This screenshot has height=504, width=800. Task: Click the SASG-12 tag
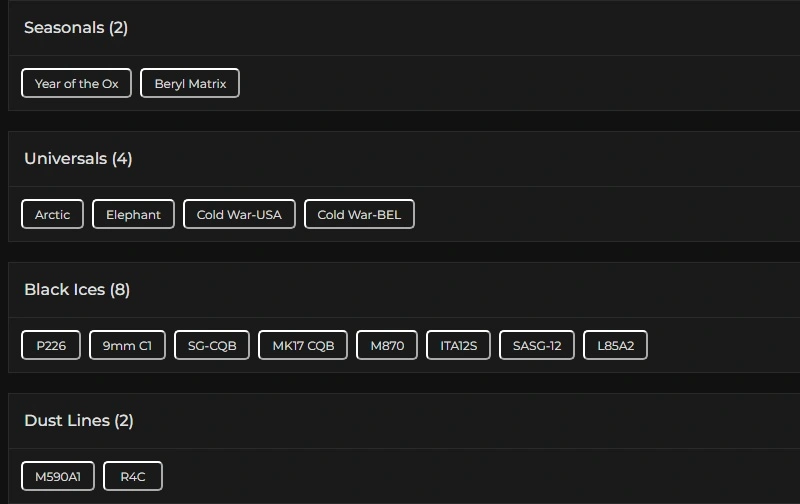[537, 346]
